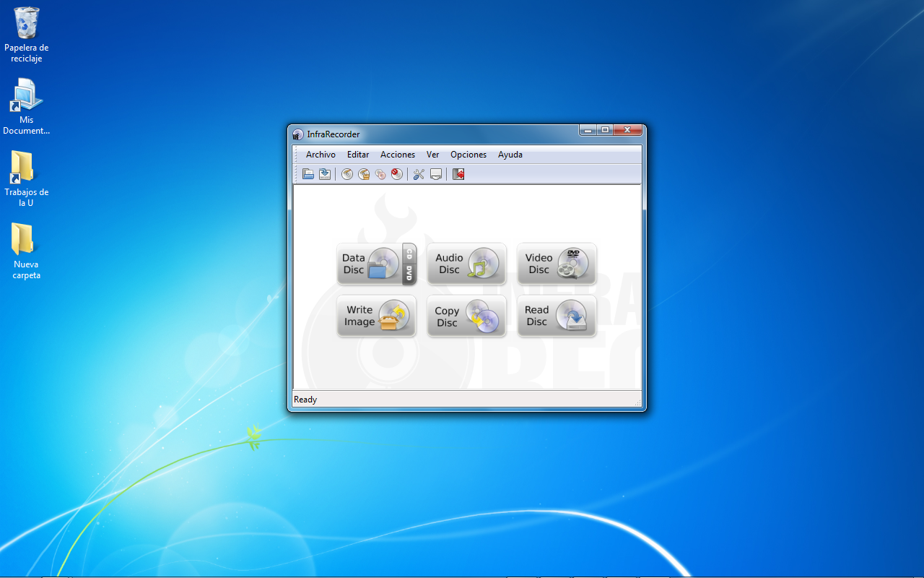The image size is (924, 578).
Task: Eject the disc tray via toolbar icon
Action: 435,174
